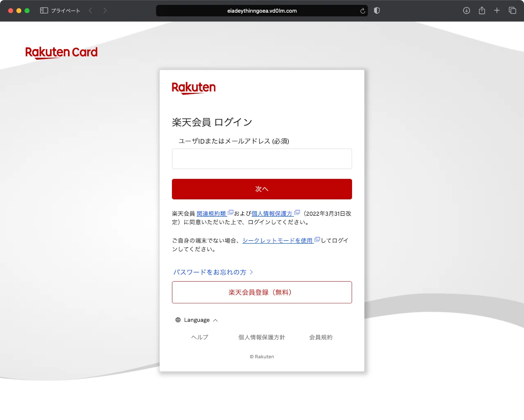The image size is (524, 420).
Task: Click external-link icon after 関連規約類
Action: (x=231, y=212)
